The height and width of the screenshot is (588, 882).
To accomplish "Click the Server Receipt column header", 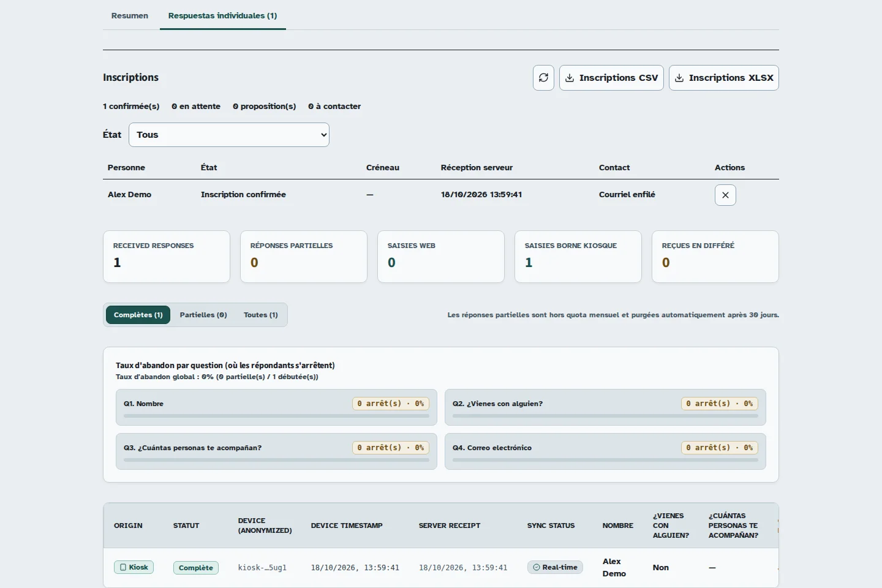I will coord(450,526).
